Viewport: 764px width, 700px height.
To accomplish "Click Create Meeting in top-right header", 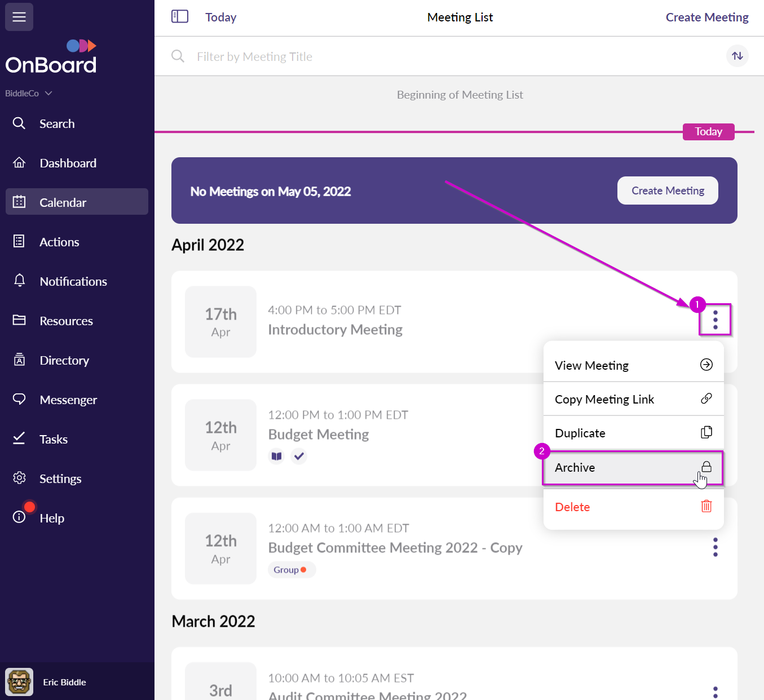I will click(x=707, y=17).
